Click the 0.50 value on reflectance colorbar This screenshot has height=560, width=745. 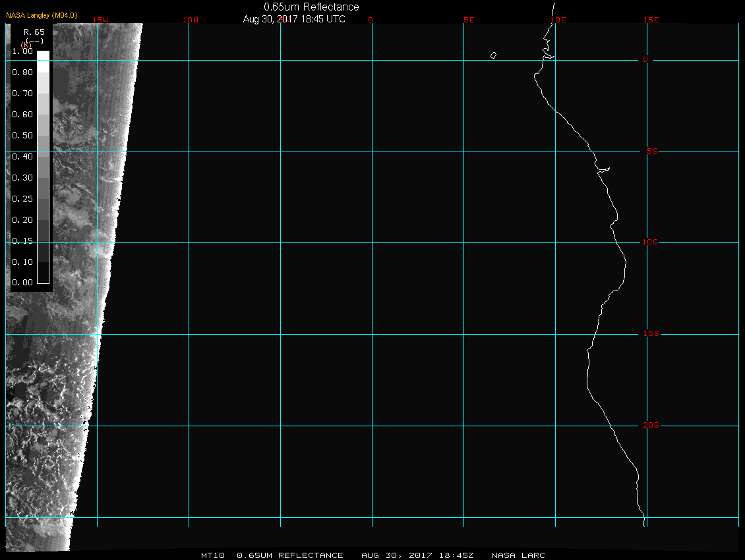pyautogui.click(x=22, y=136)
